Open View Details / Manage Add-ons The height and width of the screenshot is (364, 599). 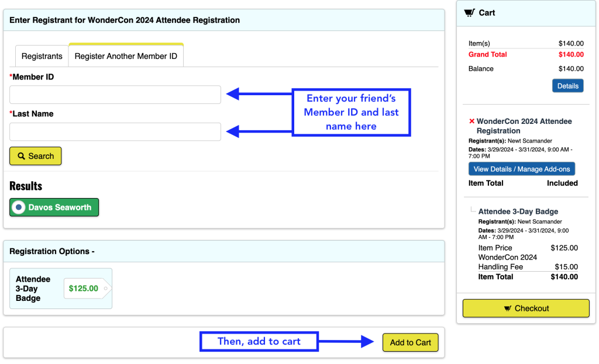coord(521,169)
